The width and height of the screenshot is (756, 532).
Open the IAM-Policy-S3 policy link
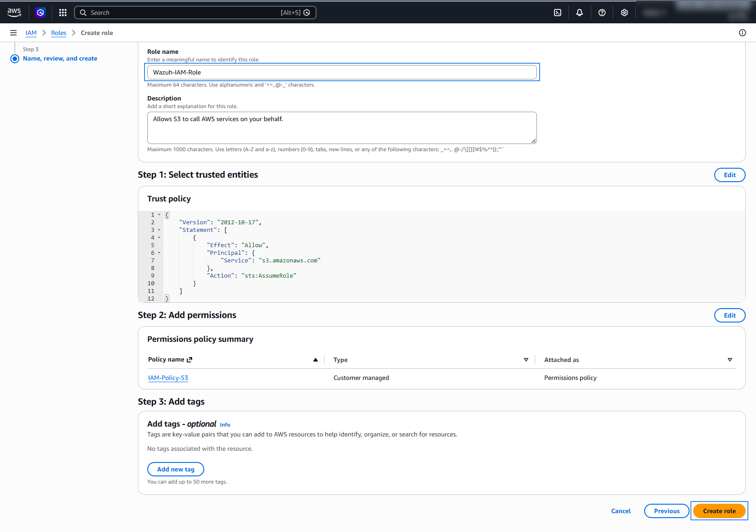click(x=168, y=378)
